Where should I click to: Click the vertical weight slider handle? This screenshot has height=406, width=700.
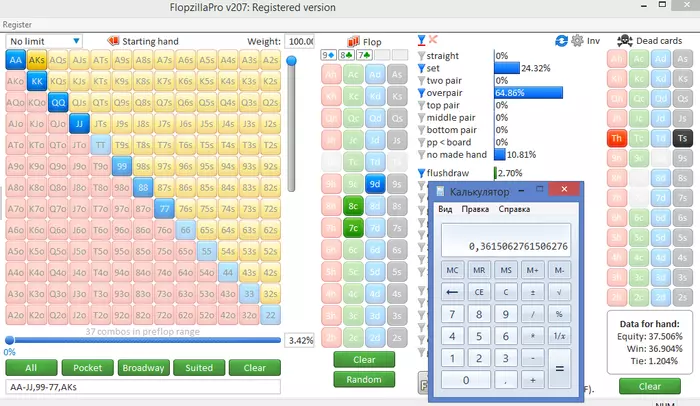pyautogui.click(x=292, y=61)
